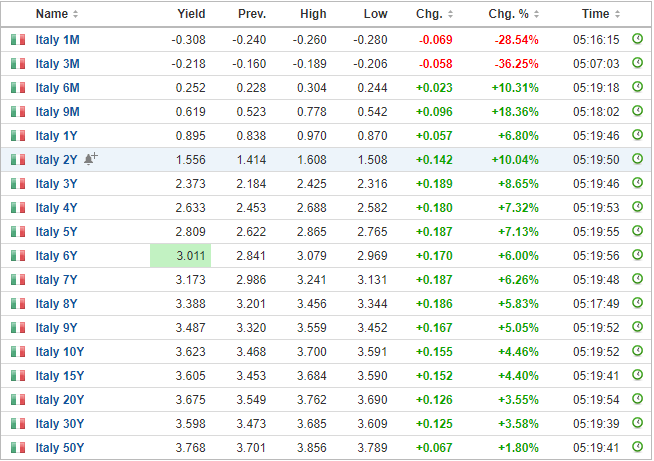
Task: Sort table by Chg. % column arrows
Action: coord(536,14)
